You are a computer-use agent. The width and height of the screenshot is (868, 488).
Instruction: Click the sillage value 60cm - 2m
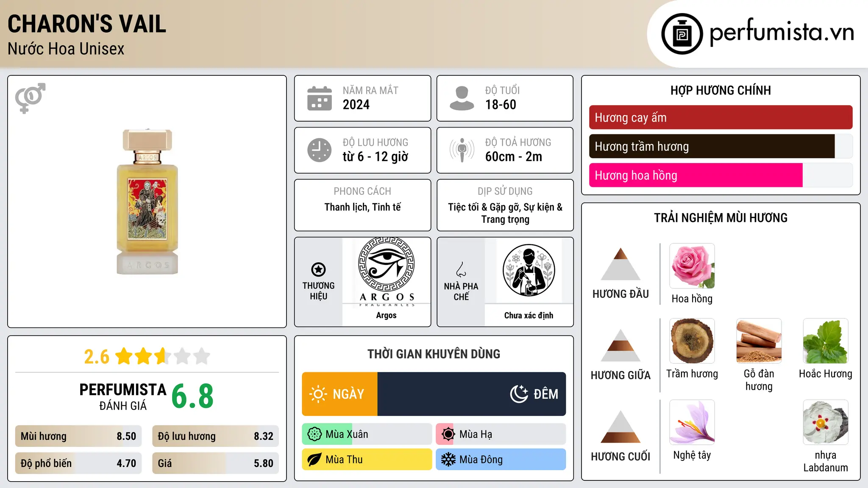(x=514, y=157)
